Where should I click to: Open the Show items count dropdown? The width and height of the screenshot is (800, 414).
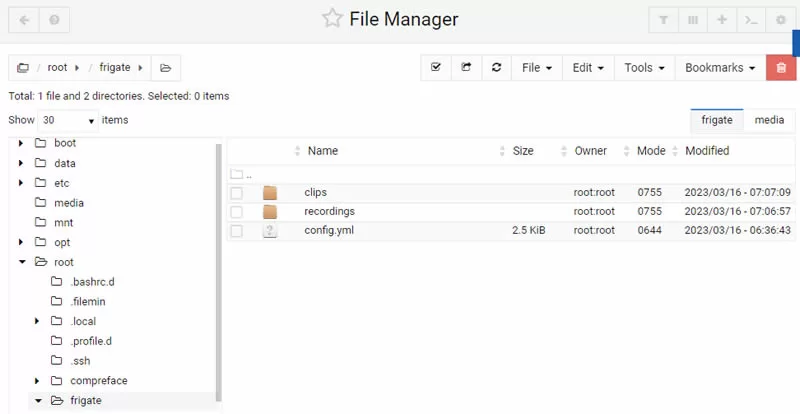coord(68,120)
